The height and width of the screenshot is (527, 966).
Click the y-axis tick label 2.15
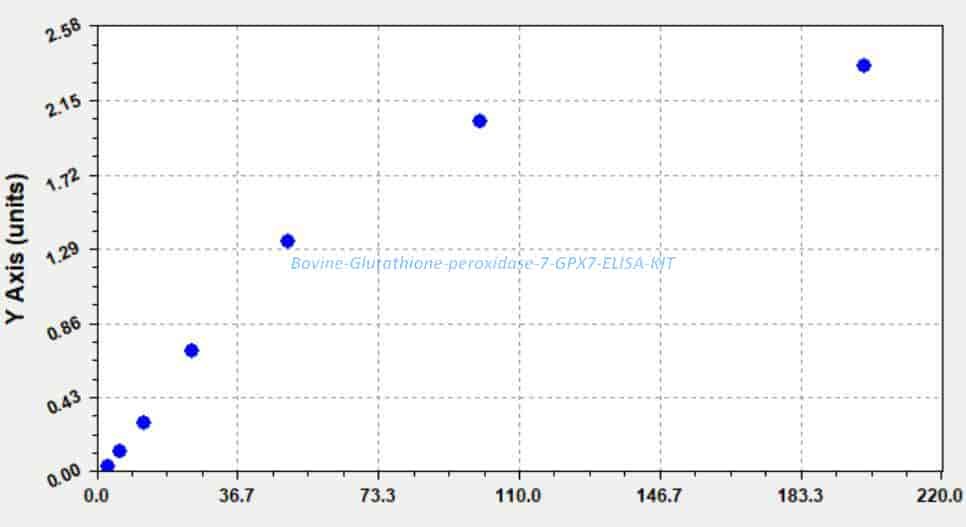coord(64,104)
